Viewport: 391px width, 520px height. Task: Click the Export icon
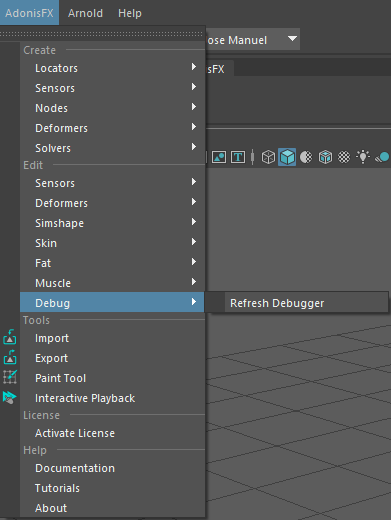point(10,357)
